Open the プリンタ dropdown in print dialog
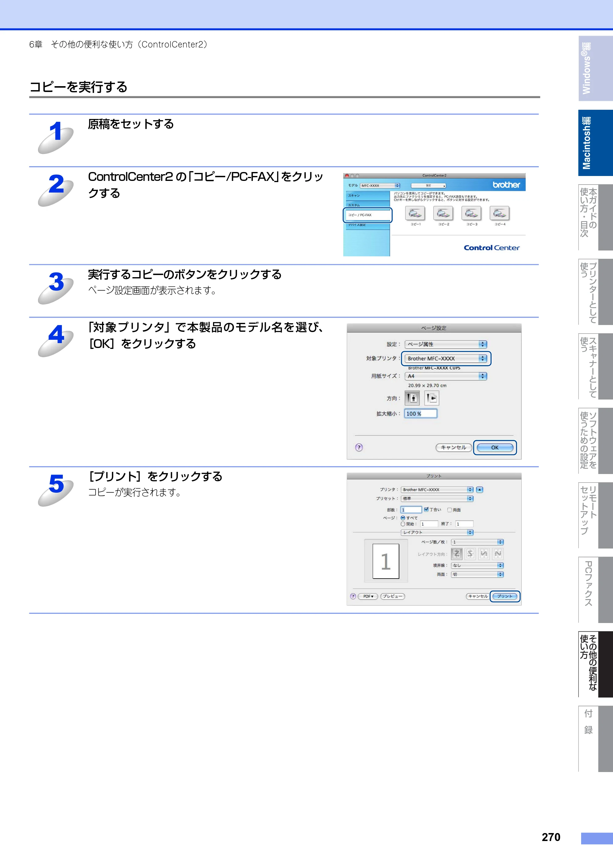 (437, 490)
